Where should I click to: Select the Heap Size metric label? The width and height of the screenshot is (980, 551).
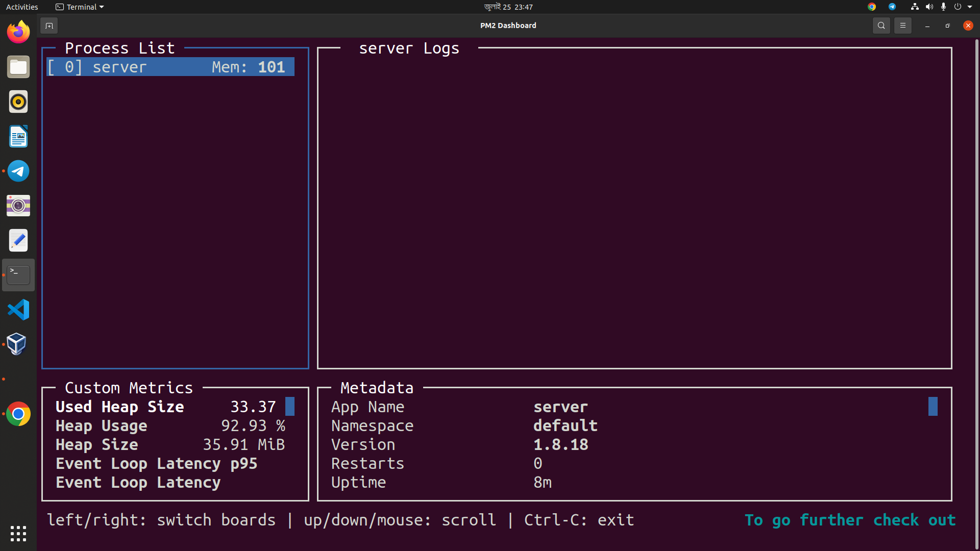pos(97,444)
